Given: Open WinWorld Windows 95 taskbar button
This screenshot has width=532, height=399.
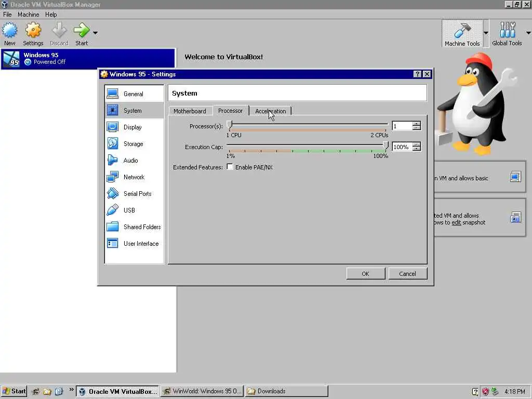Looking at the screenshot, I should pos(202,391).
